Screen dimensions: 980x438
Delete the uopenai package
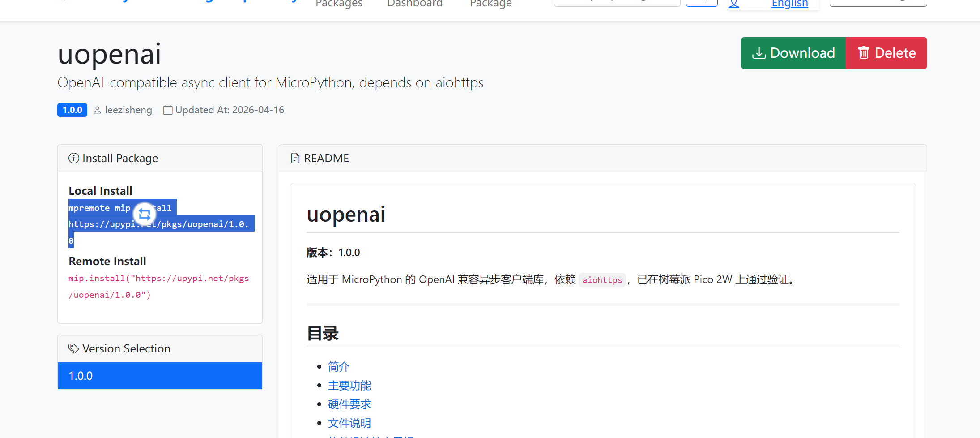click(886, 53)
